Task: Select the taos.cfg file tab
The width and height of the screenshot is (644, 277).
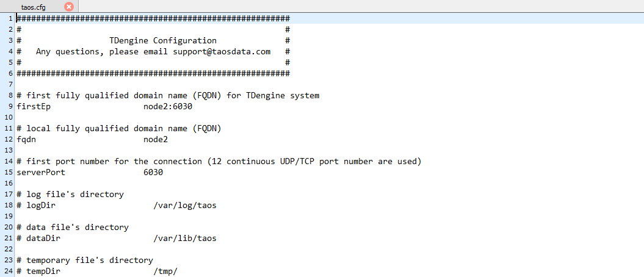Action: [x=34, y=7]
